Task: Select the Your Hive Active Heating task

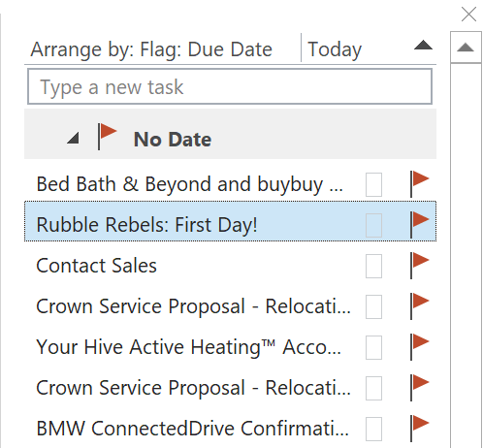Action: click(x=188, y=347)
